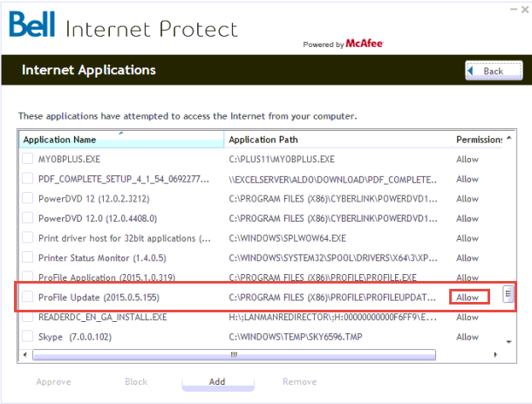Click the EXCELSERVER\ALDO download path
The height and width of the screenshot is (404, 532).
(x=333, y=179)
